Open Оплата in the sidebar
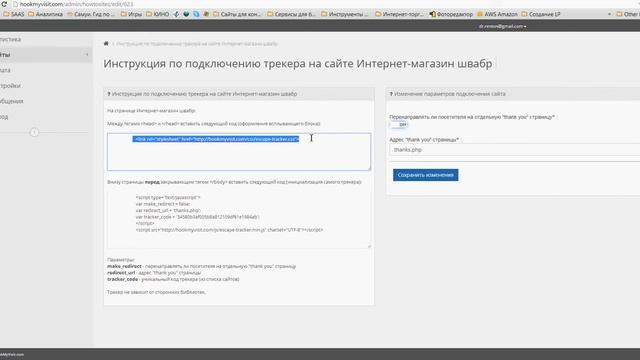 point(6,70)
